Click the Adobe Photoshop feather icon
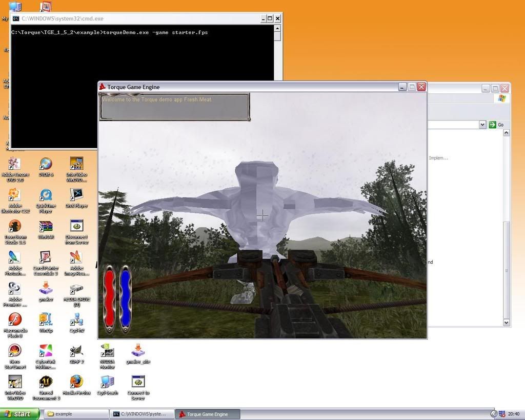The width and height of the screenshot is (525, 420). (x=15, y=263)
